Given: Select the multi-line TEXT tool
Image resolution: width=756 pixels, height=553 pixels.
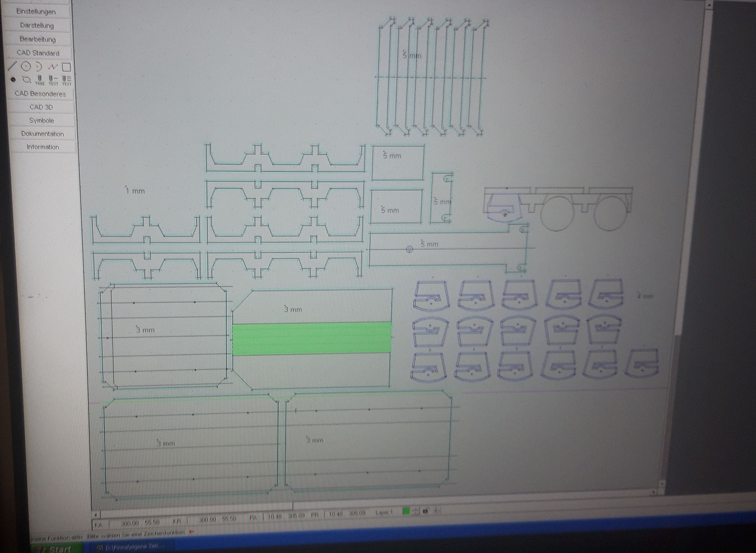Looking at the screenshot, I should [67, 80].
